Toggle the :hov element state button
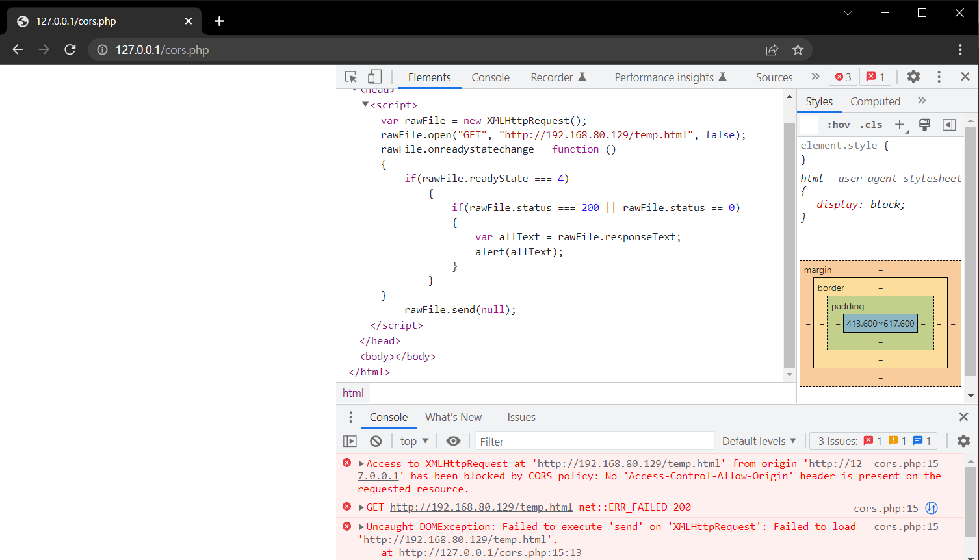The image size is (979, 560). (838, 125)
